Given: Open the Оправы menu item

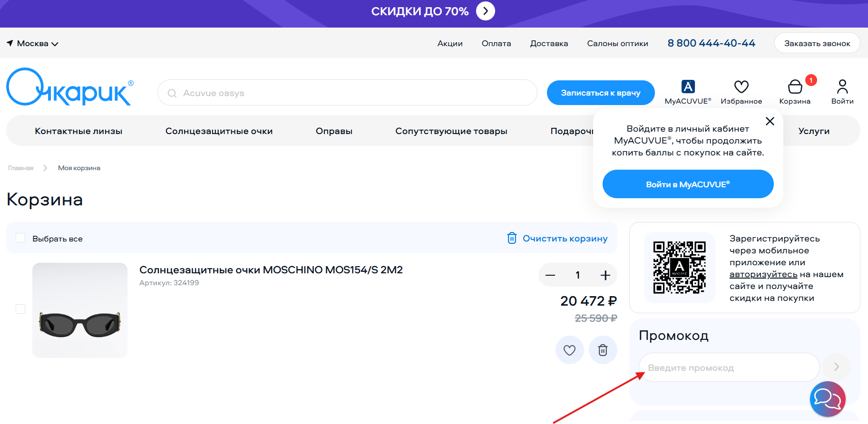Looking at the screenshot, I should [x=334, y=131].
